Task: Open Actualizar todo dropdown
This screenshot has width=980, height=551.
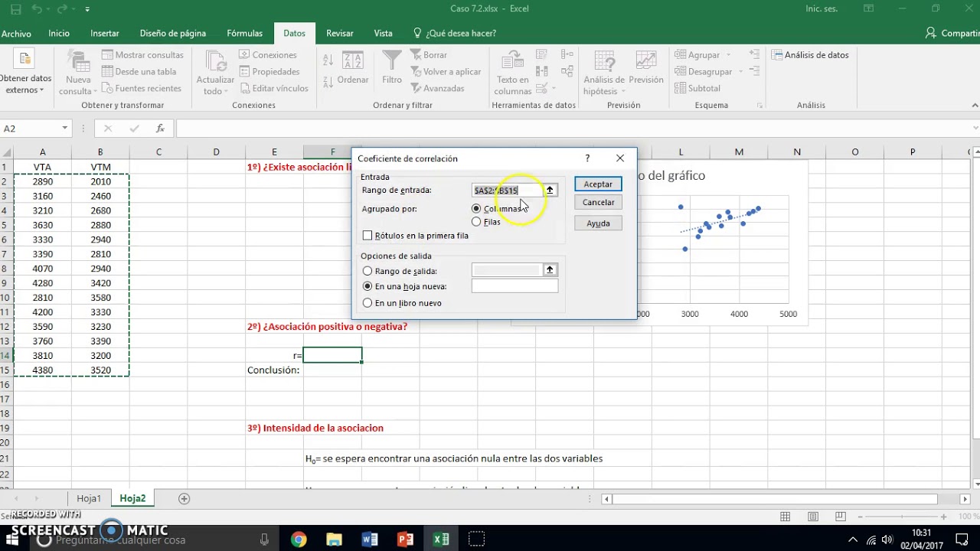Action: coord(215,73)
